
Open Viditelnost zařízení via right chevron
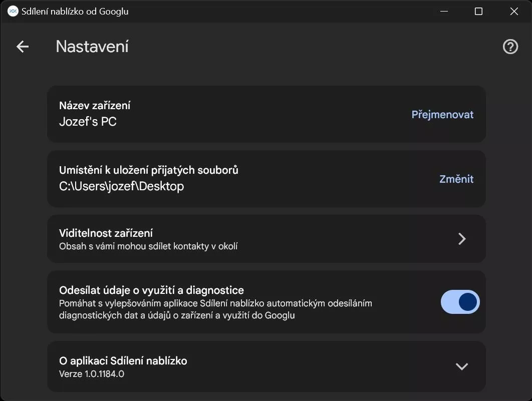point(462,239)
